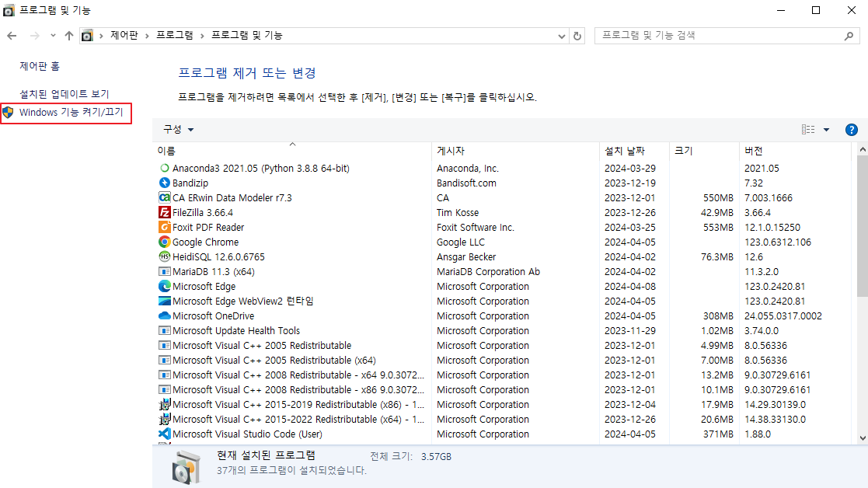Screen dimensions: 868x488
Task: Click the MariaDB Corporation Ab publisher cell
Action: (x=488, y=272)
